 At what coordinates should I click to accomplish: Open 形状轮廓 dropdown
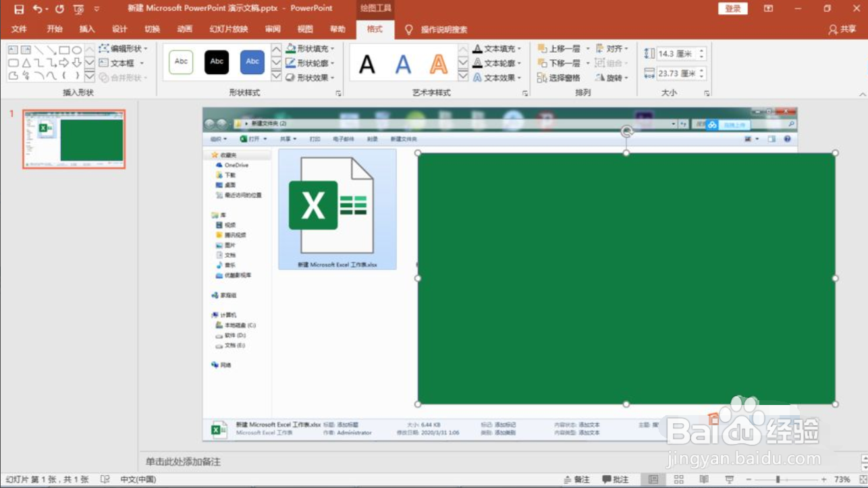pyautogui.click(x=310, y=63)
